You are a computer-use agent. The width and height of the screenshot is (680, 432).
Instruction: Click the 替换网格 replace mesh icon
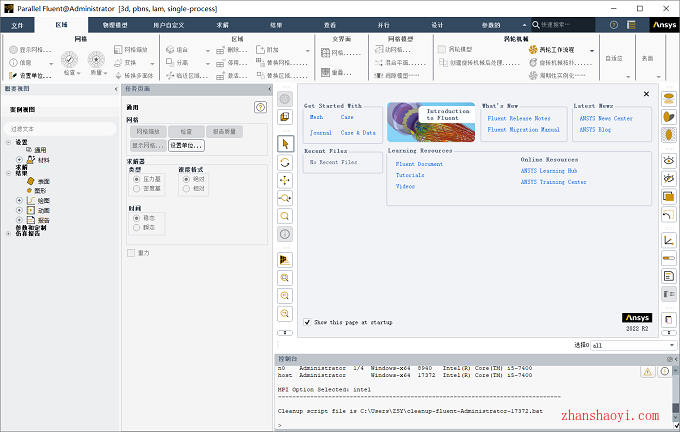[260, 62]
